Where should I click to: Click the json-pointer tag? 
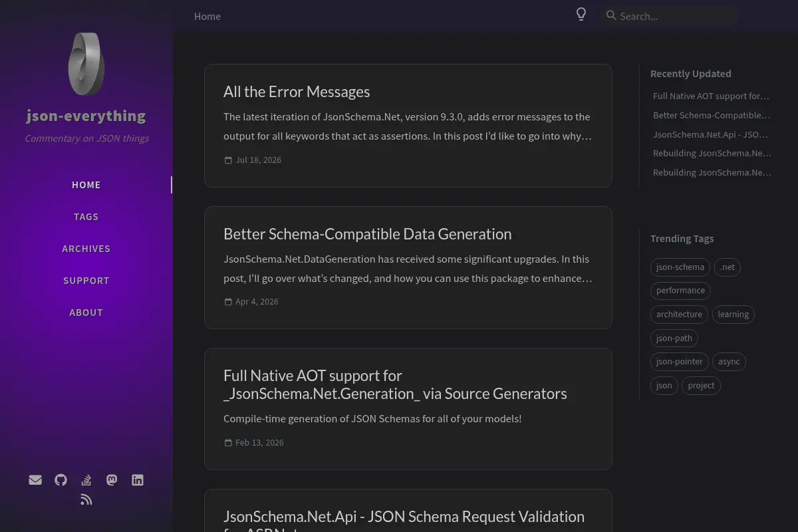coord(679,362)
